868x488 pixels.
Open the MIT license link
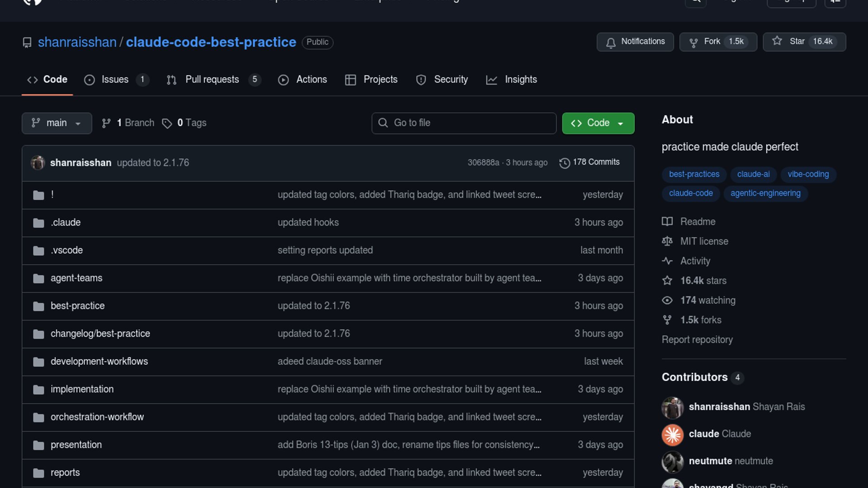pyautogui.click(x=704, y=241)
